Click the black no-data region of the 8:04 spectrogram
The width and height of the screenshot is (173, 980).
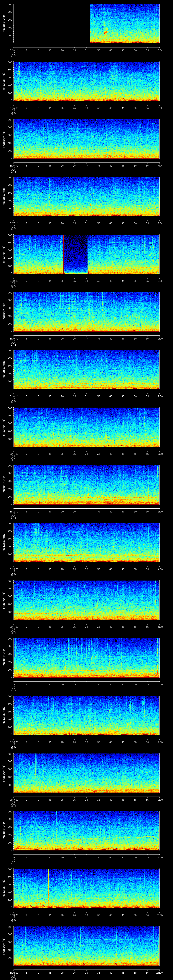(52, 24)
